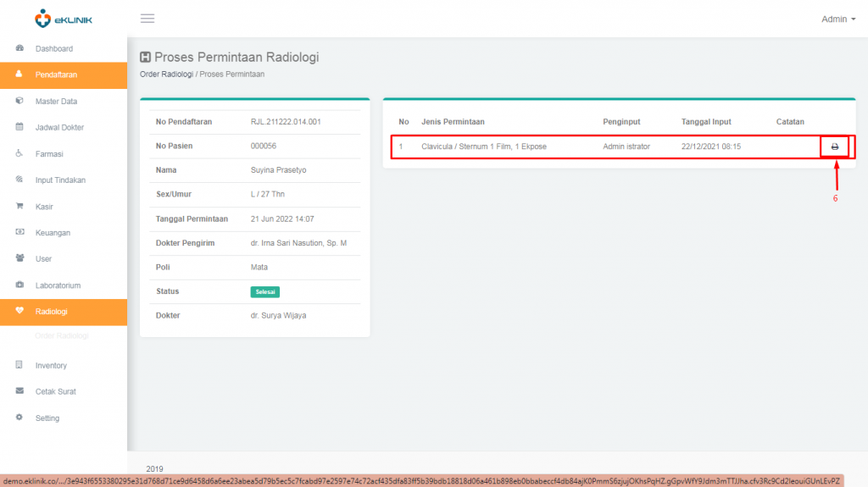Image resolution: width=868 pixels, height=487 pixels.
Task: Click the Kasir shopping cart icon
Action: click(19, 206)
